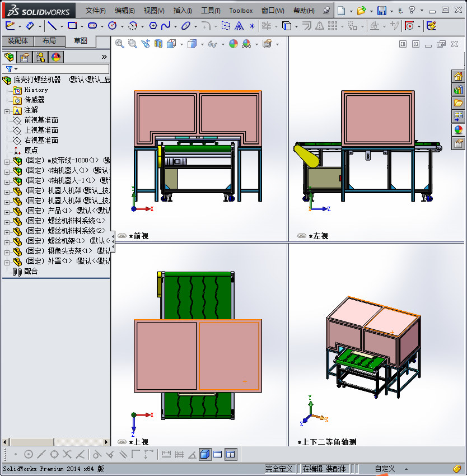Toggle the quadrant snap icon
The width and height of the screenshot is (467, 476).
54,455
